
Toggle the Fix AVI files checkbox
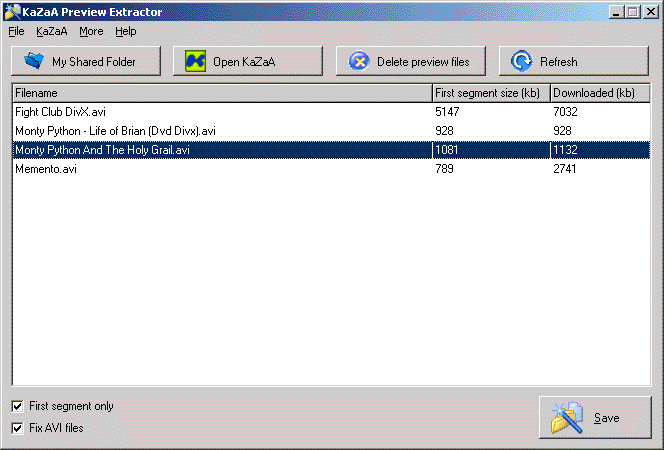pyautogui.click(x=17, y=428)
